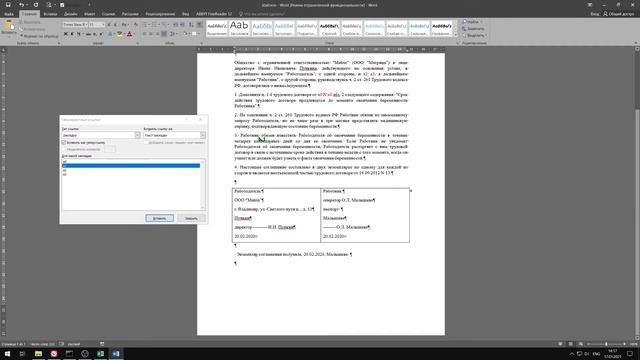640x360 pixels.
Task: Switch to the Review ribbon tab
Action: pyautogui.click(x=160, y=14)
